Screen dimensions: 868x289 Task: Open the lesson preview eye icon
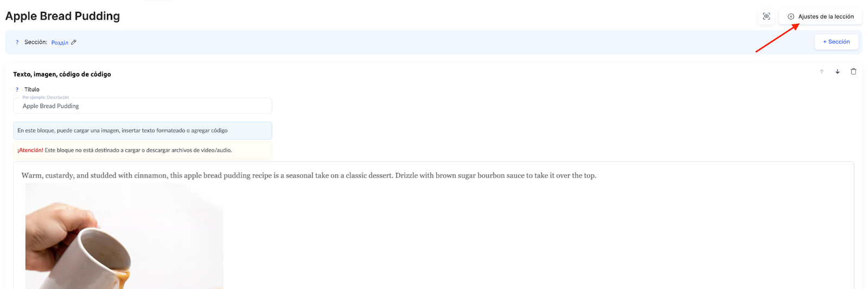pos(766,16)
